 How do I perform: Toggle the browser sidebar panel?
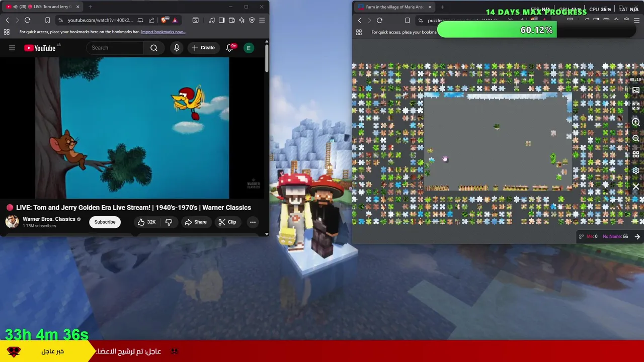tap(221, 20)
